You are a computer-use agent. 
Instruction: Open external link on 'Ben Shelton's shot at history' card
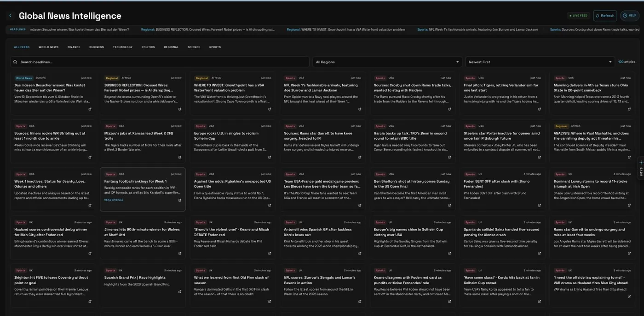449,205
